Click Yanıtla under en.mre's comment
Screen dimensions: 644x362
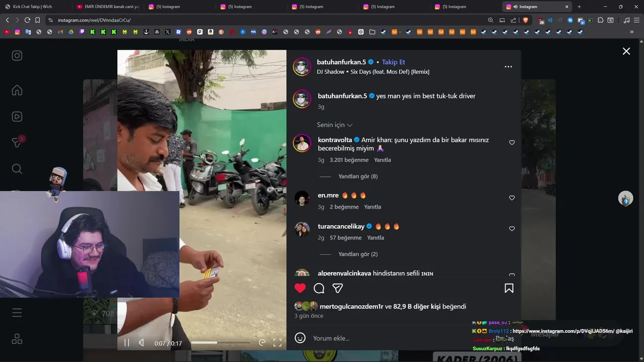point(372,207)
